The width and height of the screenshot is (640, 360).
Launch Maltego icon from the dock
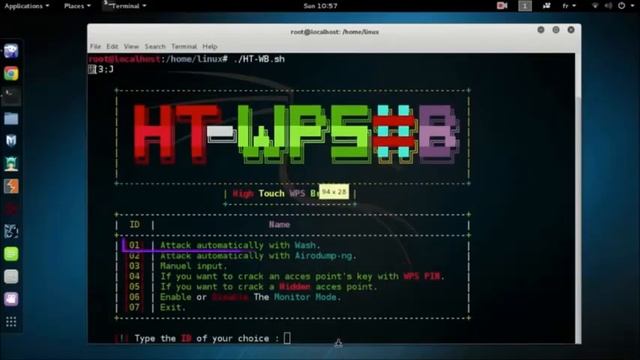11,231
